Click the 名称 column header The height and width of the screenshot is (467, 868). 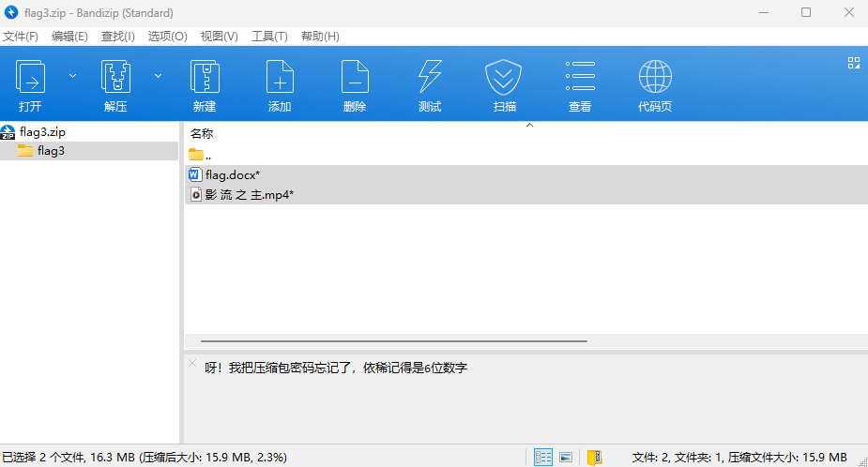click(x=202, y=133)
